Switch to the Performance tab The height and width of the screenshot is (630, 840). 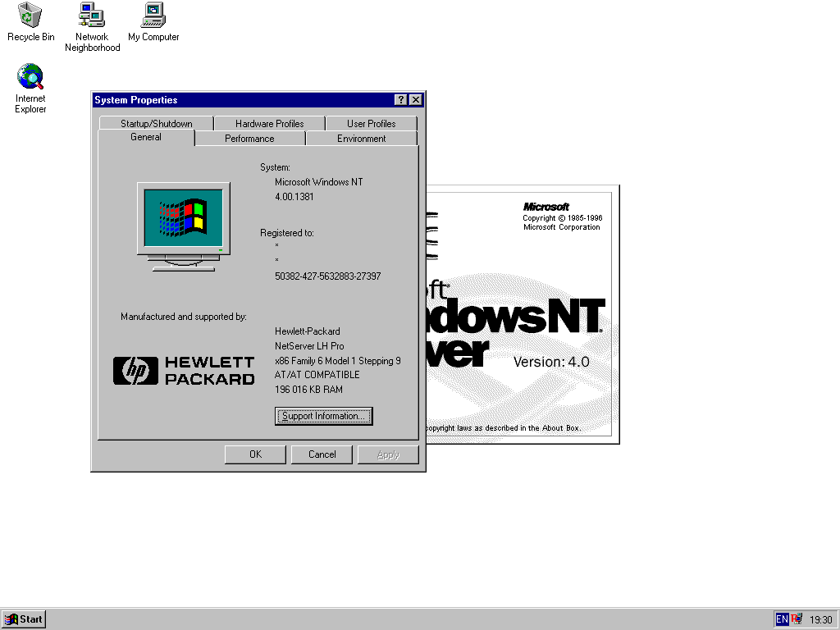pyautogui.click(x=249, y=139)
